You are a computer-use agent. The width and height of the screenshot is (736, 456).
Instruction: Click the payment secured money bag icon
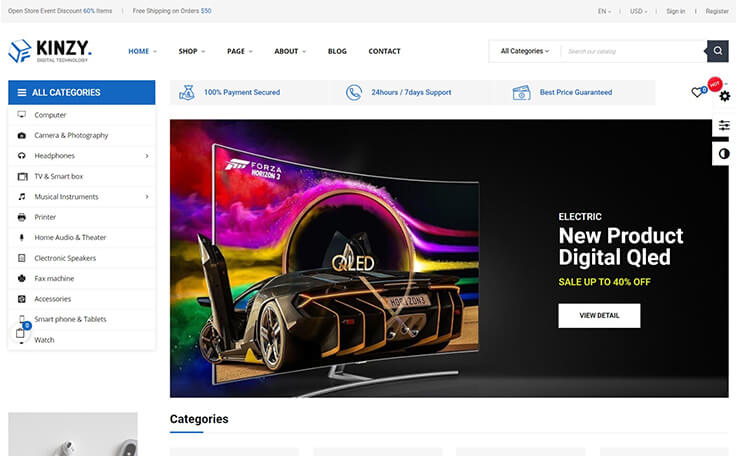pos(187,92)
